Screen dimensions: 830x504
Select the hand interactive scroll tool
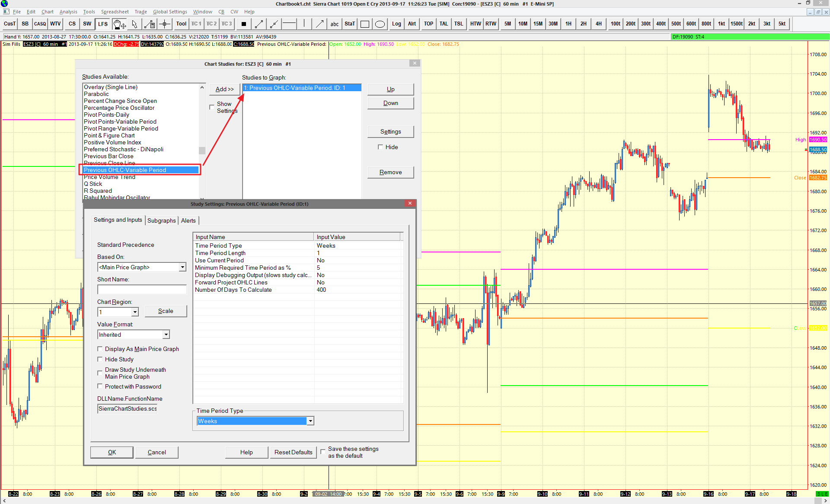tap(119, 24)
